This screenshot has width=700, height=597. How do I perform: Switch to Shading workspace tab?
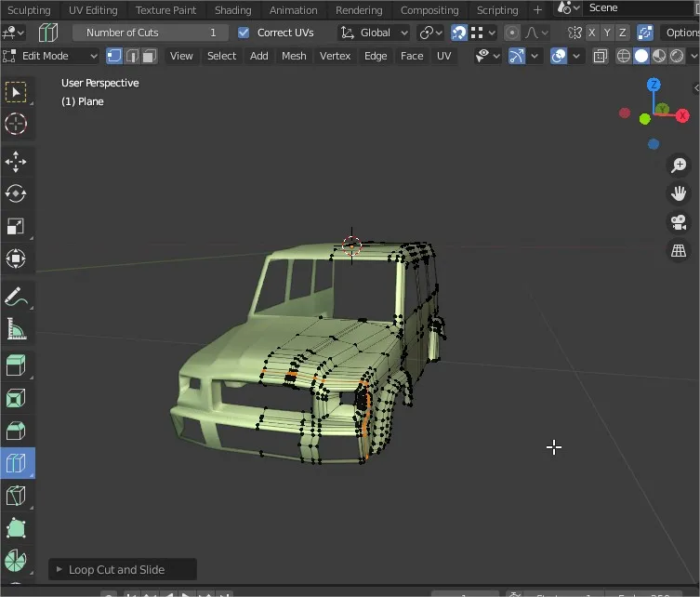[233, 10]
